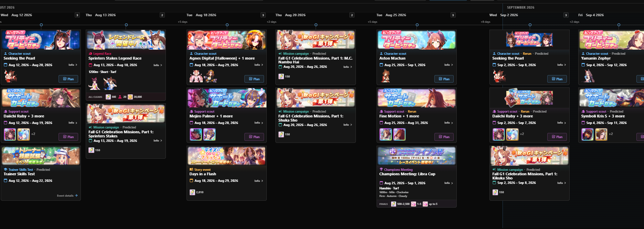This screenshot has width=644, height=229.
Task: Expand Info for Shuka Sho missions
Action: click(348, 125)
